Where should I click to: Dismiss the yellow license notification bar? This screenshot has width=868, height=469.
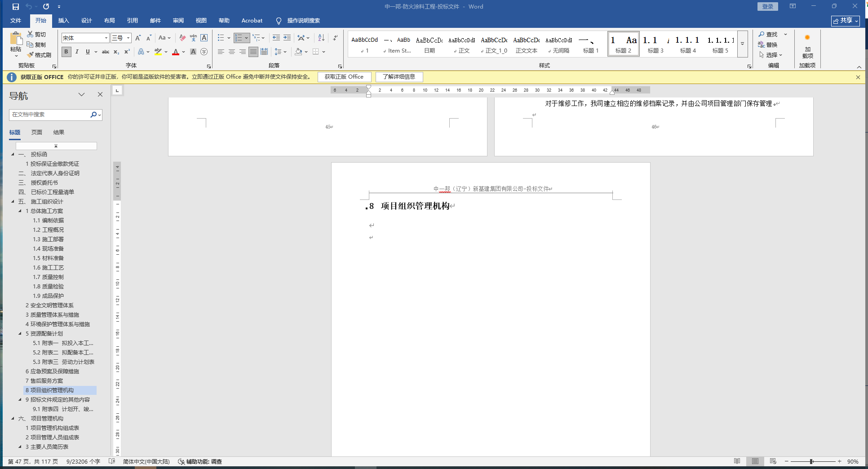coord(858,77)
